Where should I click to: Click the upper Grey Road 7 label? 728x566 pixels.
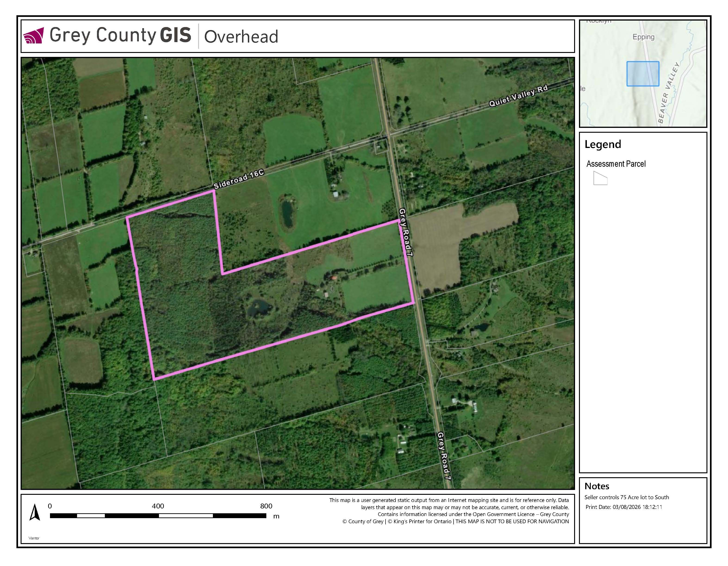point(406,232)
